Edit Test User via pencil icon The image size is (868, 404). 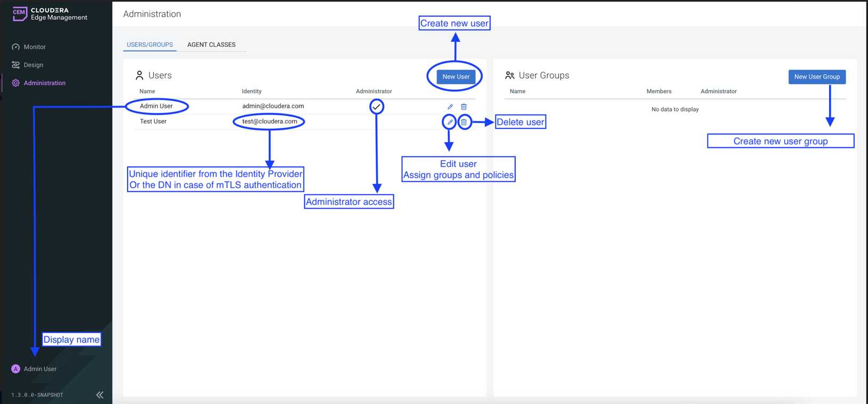449,122
